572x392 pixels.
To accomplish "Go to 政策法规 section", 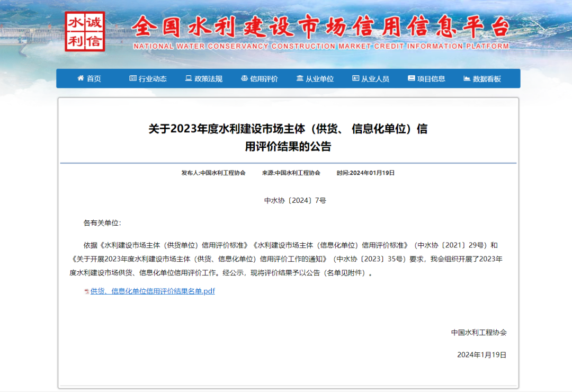I will [x=204, y=78].
